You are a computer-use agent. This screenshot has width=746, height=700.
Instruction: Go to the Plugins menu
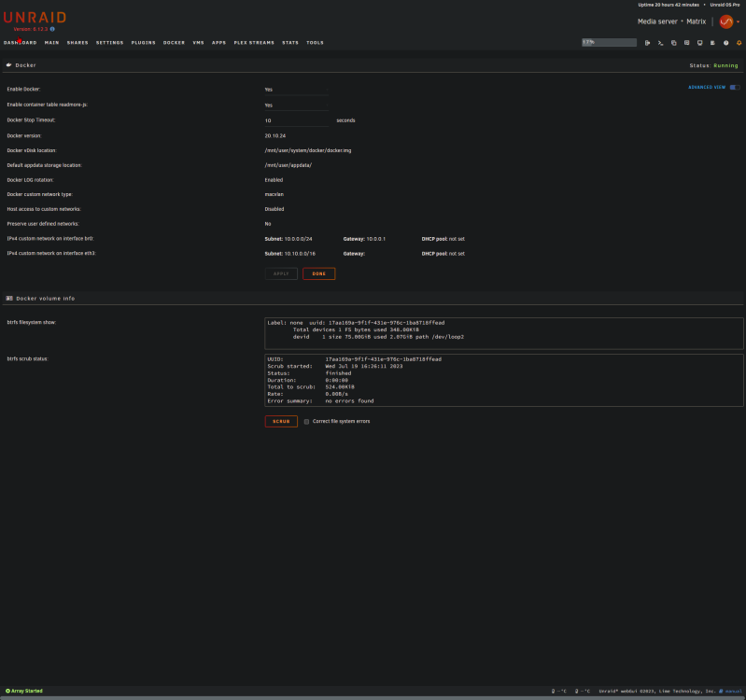pyautogui.click(x=143, y=43)
